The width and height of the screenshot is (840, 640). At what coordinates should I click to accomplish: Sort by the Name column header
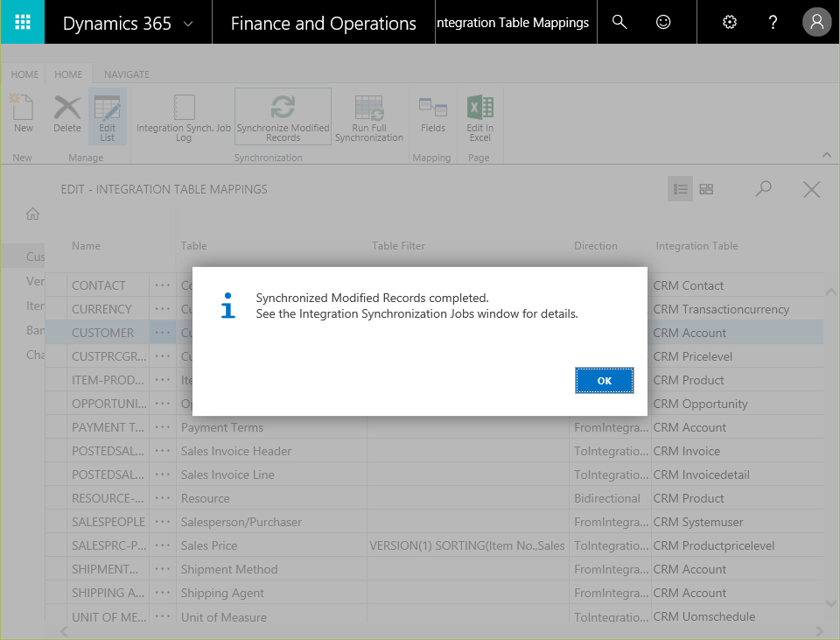(87, 245)
